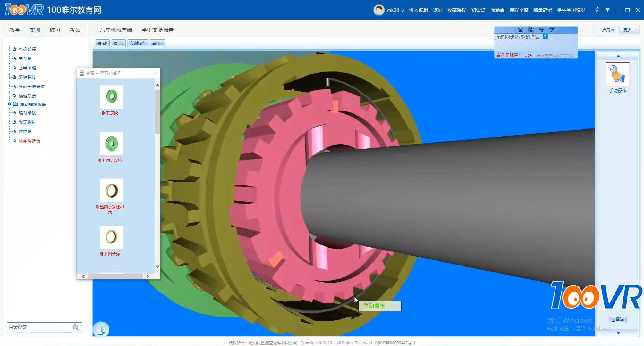Open the 工具箱 button

pos(617,319)
